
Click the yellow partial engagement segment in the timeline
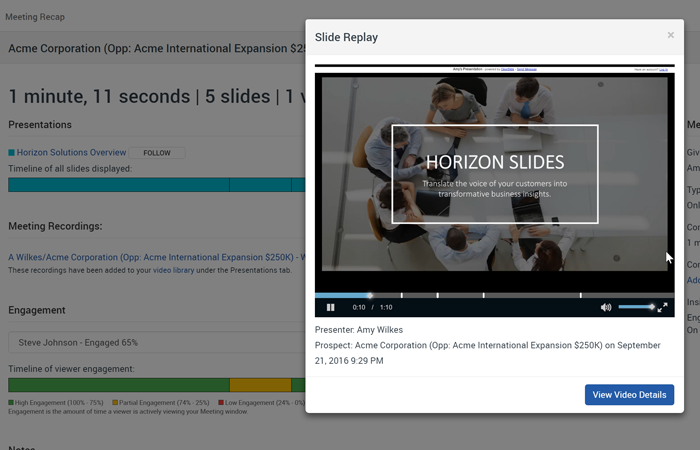(x=260, y=385)
